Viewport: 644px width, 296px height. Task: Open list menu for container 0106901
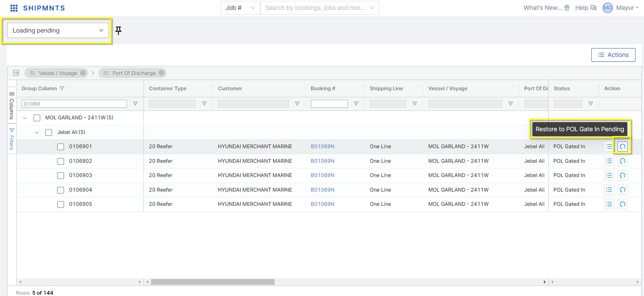(x=609, y=146)
